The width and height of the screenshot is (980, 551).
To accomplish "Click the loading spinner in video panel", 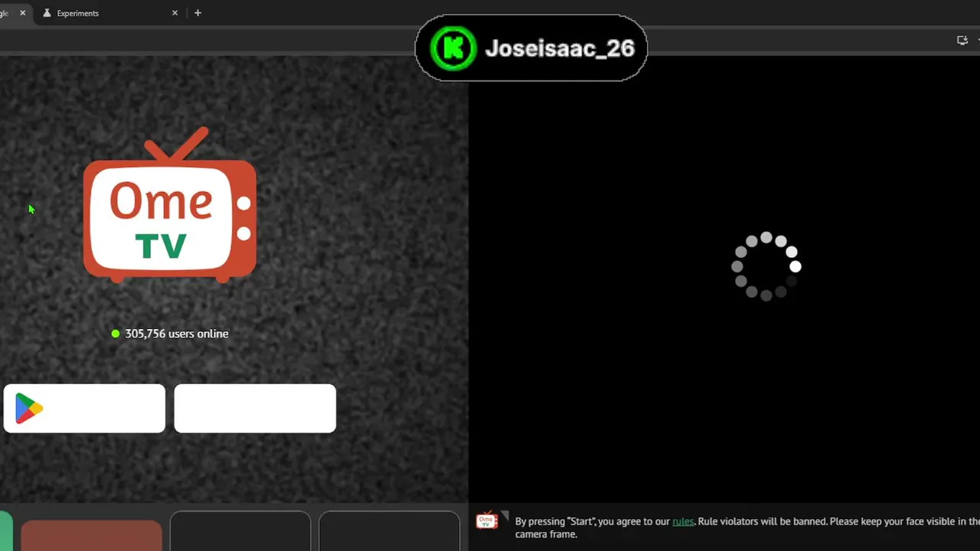I will coord(766,266).
